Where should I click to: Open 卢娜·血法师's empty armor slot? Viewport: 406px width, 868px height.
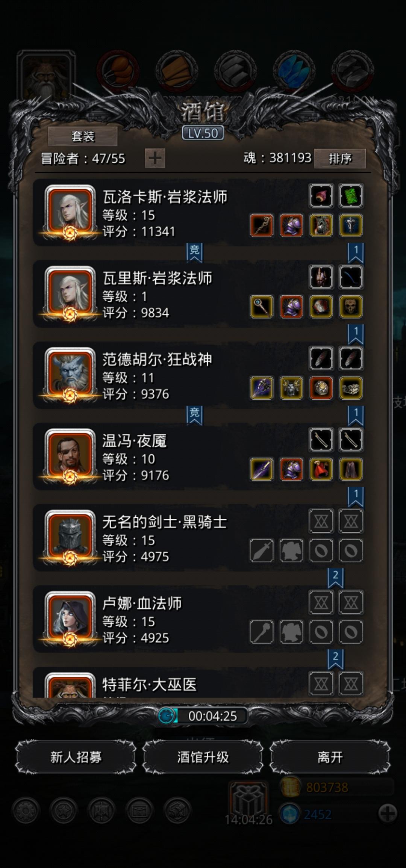pos(291,632)
